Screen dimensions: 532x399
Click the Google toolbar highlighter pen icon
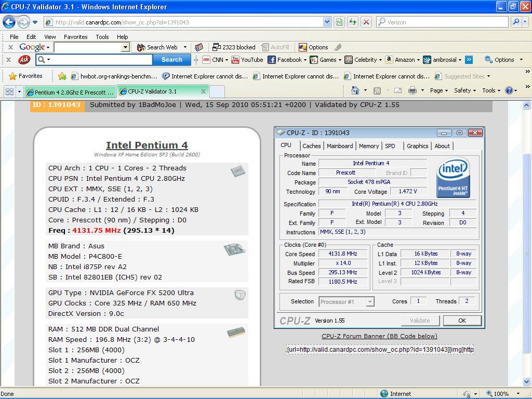tap(338, 47)
